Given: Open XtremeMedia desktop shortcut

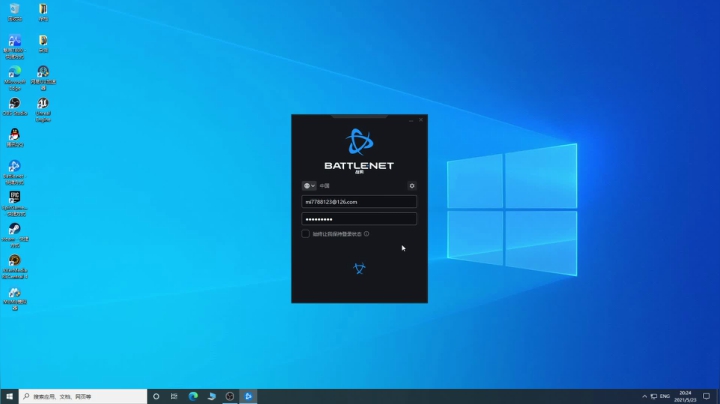Looking at the screenshot, I should [x=15, y=267].
